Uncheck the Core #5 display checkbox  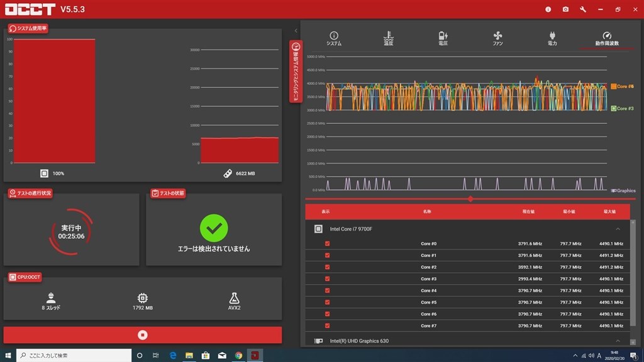point(327,302)
